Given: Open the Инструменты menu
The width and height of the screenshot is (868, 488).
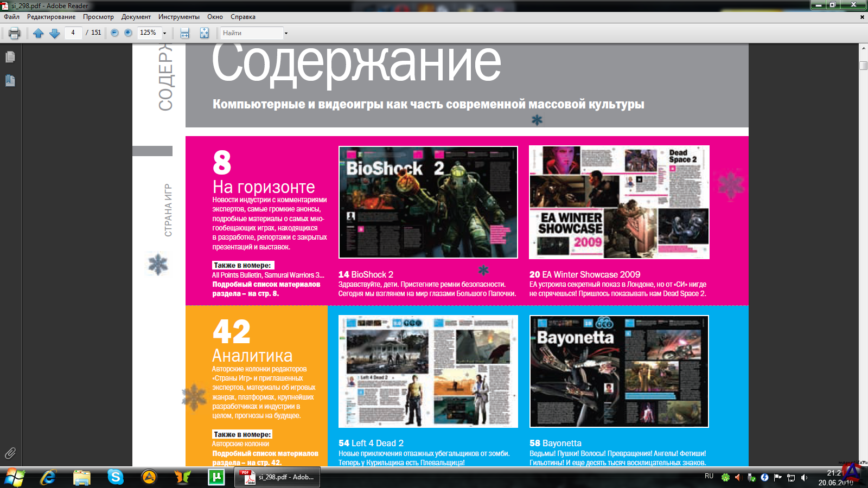Looking at the screenshot, I should [178, 17].
